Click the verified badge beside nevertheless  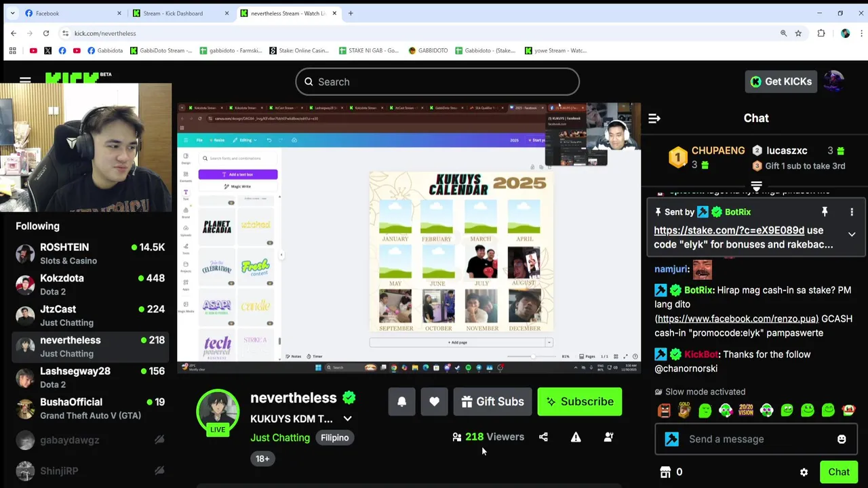pos(349,398)
